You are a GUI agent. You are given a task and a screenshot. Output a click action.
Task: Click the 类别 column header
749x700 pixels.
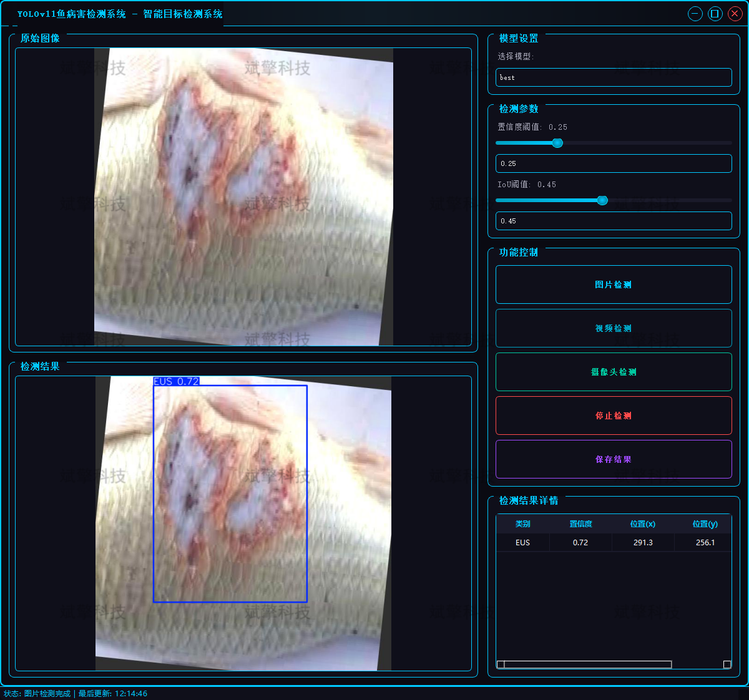point(523,524)
